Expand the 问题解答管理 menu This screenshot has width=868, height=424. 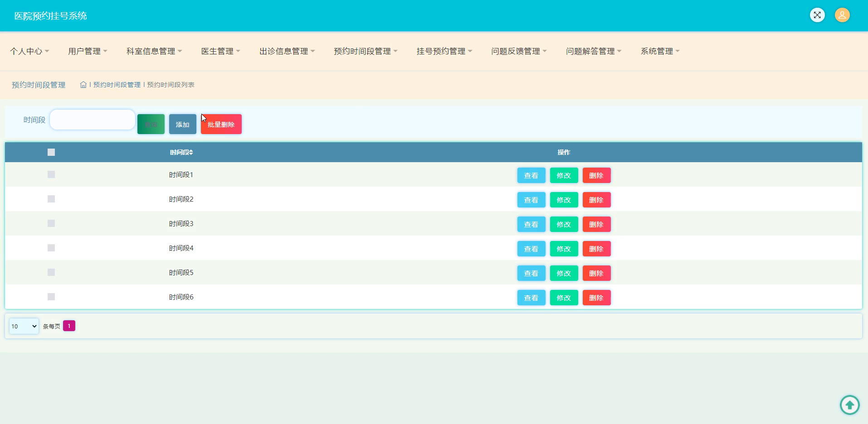[x=594, y=51]
